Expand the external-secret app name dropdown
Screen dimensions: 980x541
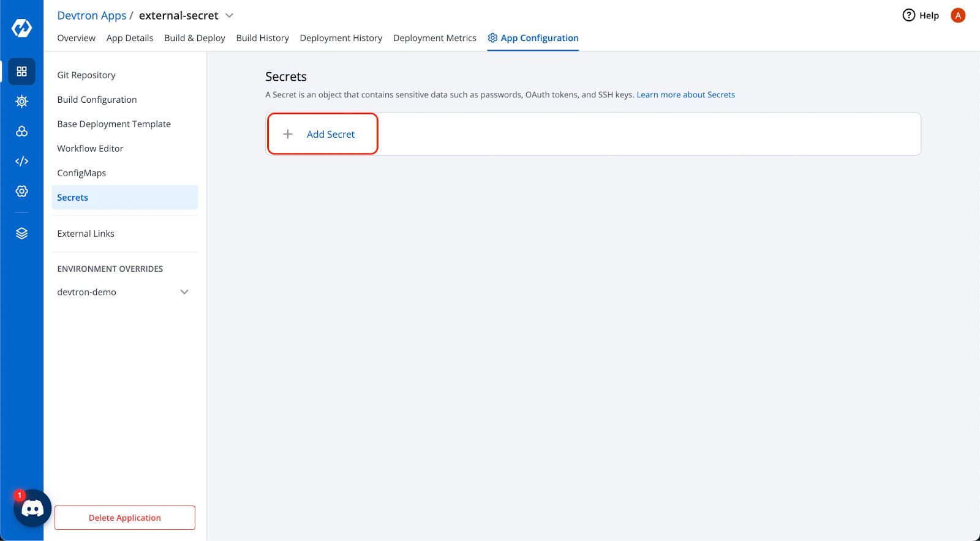point(230,15)
